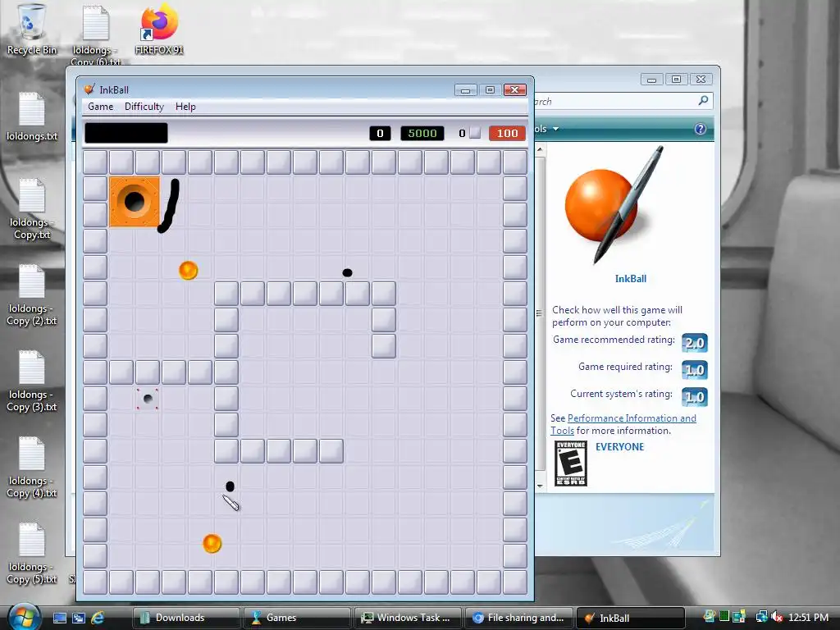Open the Difficulty menu in InkBall

[144, 107]
